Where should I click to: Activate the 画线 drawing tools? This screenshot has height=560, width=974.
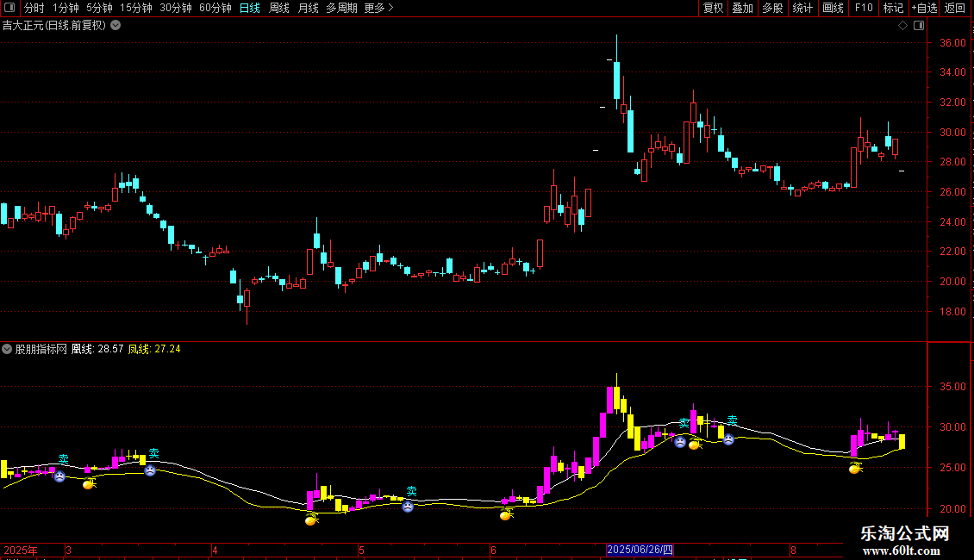(833, 8)
